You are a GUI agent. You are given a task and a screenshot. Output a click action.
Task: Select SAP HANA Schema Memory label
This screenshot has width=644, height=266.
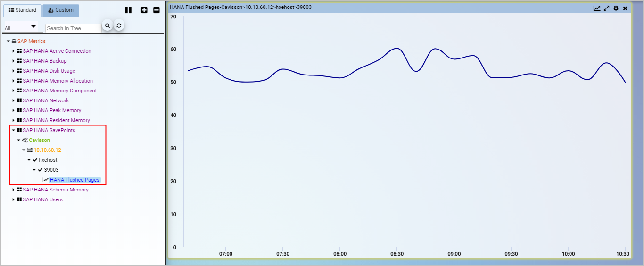(56, 190)
